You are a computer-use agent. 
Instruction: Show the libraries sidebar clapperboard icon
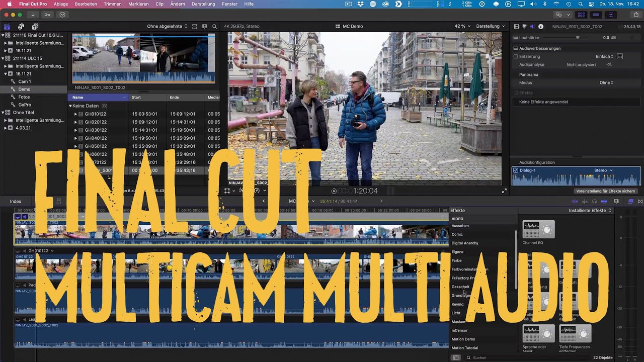[7, 26]
